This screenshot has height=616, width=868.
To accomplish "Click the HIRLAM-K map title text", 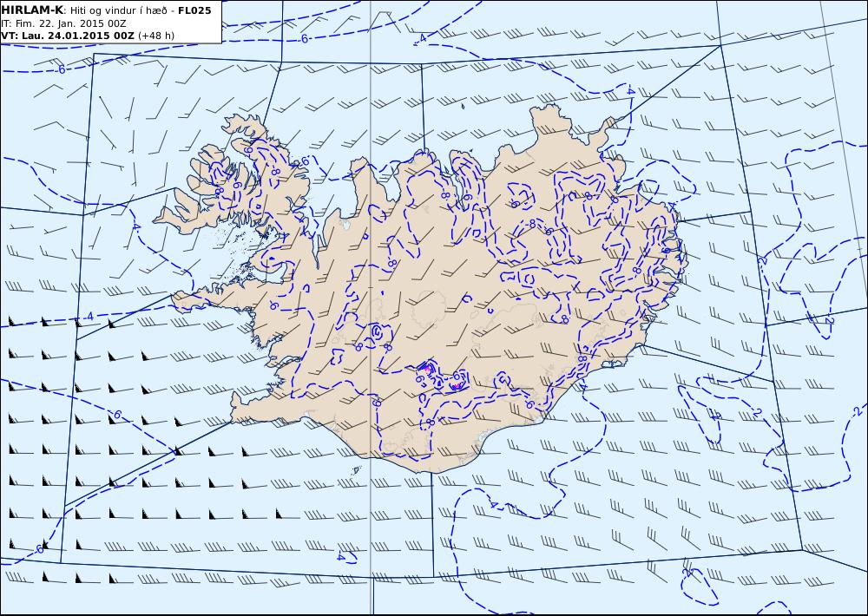I will point(33,10).
